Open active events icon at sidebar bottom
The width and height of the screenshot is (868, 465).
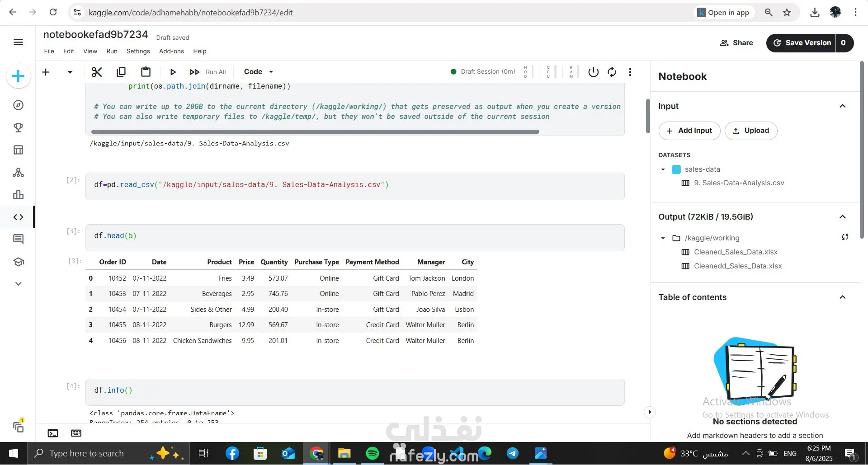pos(18,427)
